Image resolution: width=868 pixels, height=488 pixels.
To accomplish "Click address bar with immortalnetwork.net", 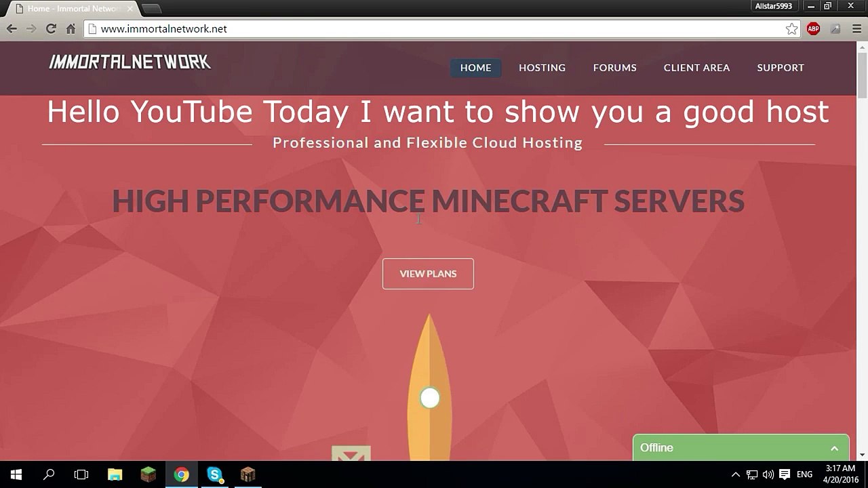I will 442,29.
